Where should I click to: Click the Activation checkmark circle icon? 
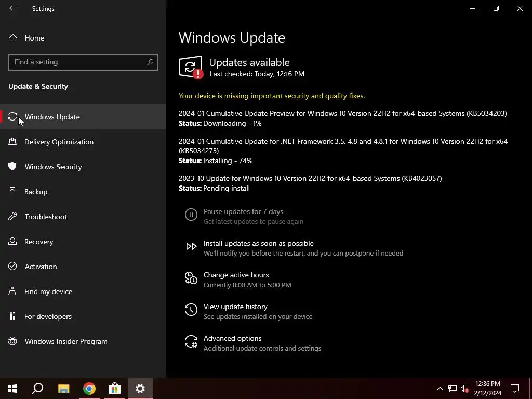click(12, 266)
